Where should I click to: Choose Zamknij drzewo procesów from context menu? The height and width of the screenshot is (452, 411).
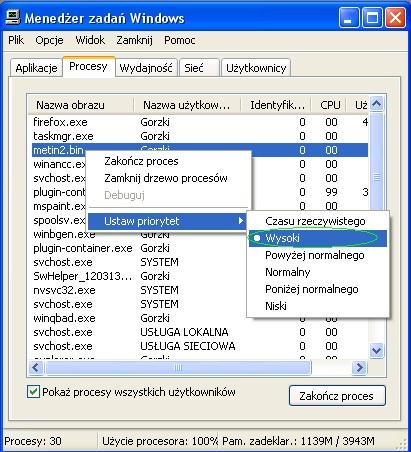(x=166, y=178)
